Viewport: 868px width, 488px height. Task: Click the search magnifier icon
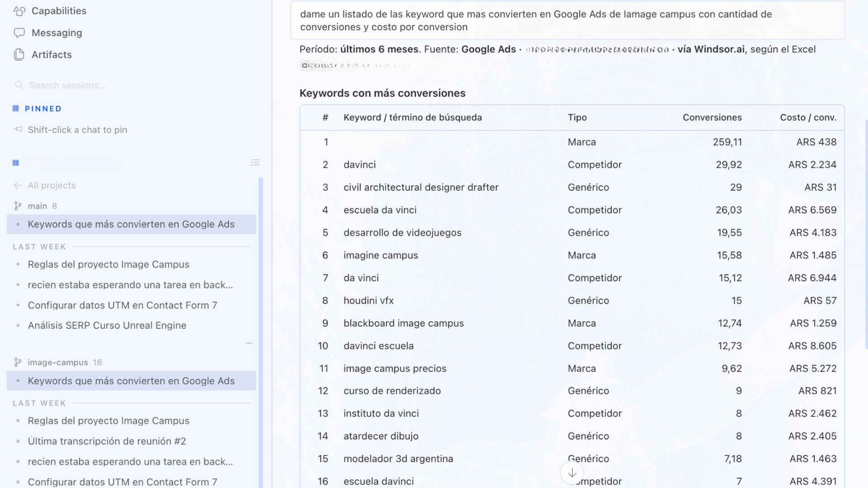coord(19,85)
